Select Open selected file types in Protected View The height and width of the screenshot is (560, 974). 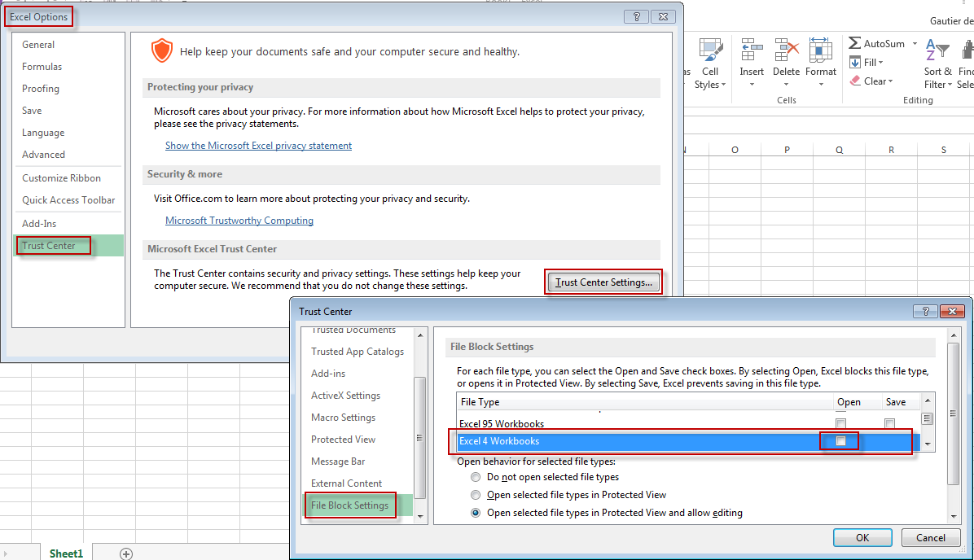pos(476,495)
